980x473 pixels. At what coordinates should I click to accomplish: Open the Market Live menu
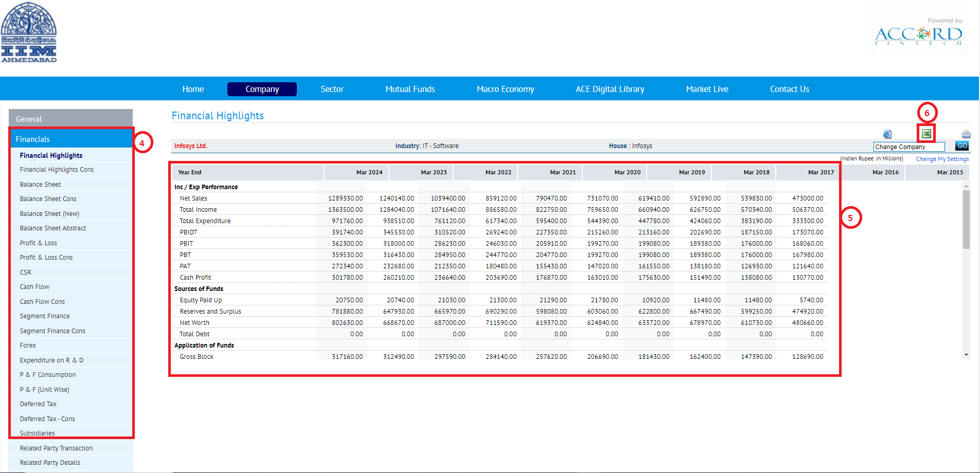[x=707, y=89]
